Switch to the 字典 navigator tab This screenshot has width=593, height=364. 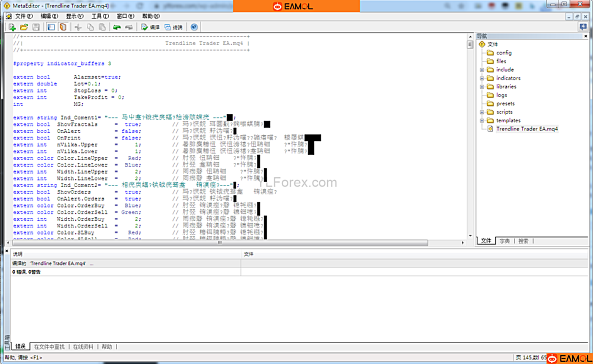tap(505, 241)
